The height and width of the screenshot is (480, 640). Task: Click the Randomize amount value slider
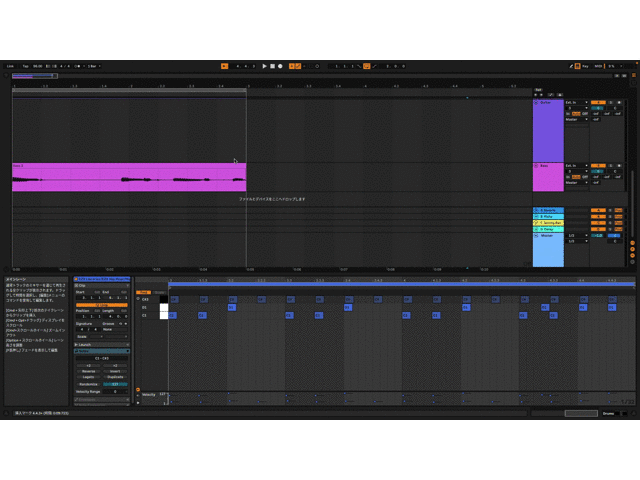click(114, 384)
